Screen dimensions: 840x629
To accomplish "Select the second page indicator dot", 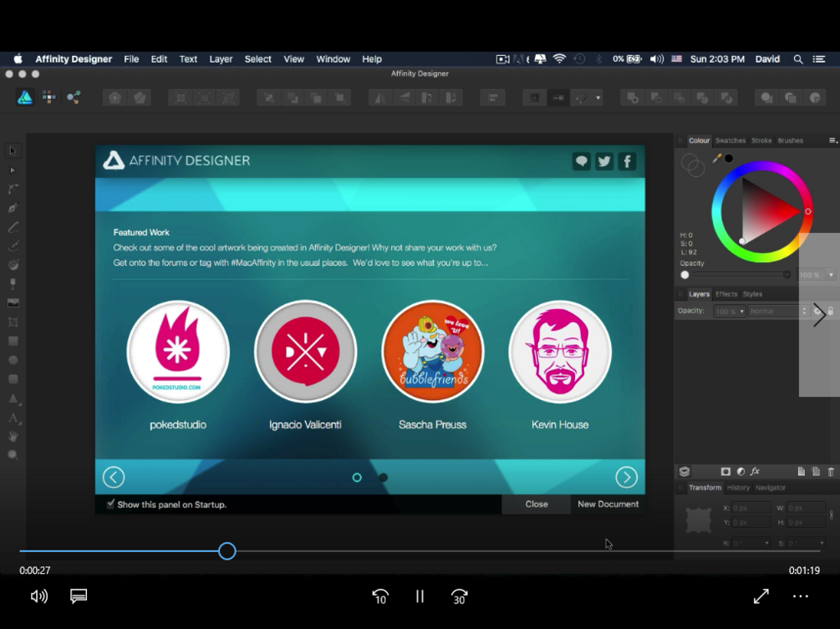I will click(x=383, y=477).
